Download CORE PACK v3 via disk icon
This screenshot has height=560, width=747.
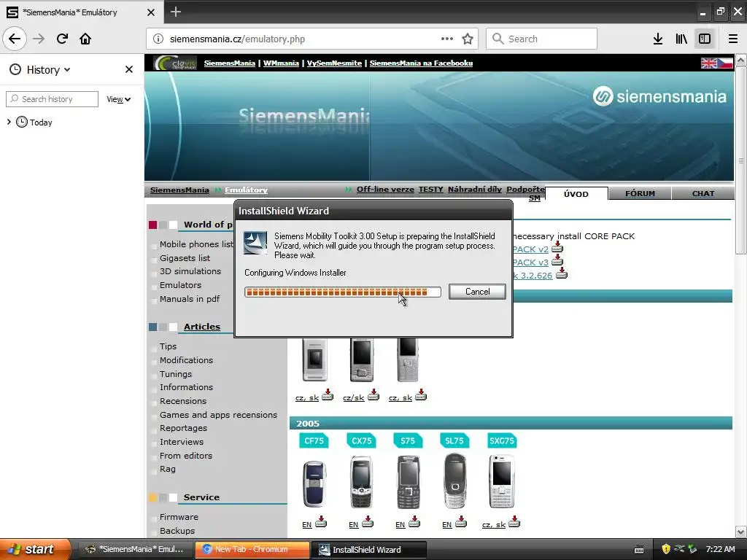point(557,261)
